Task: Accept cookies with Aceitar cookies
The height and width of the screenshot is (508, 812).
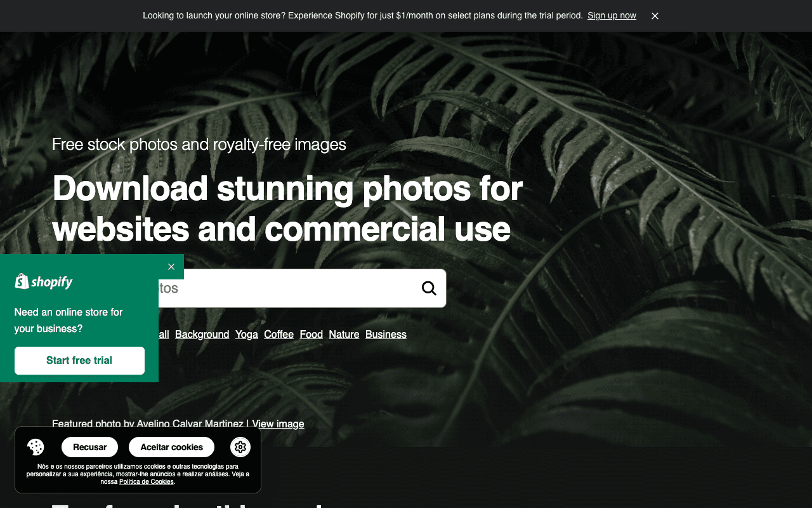Action: [x=172, y=447]
